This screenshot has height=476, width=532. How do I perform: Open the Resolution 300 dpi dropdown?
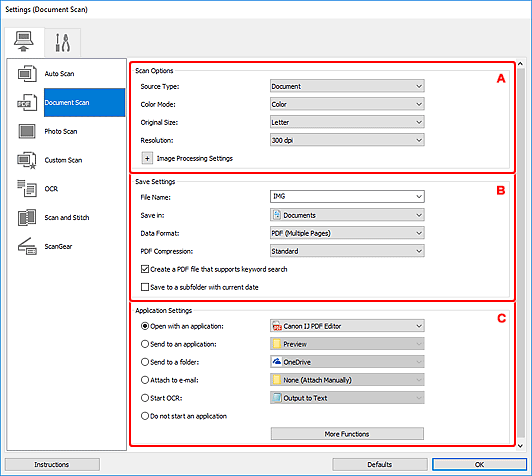coord(347,140)
